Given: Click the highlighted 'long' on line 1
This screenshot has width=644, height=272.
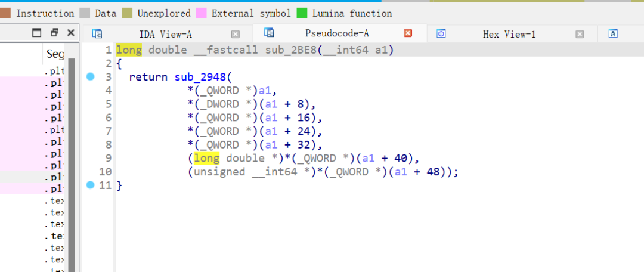Looking at the screenshot, I should point(129,50).
